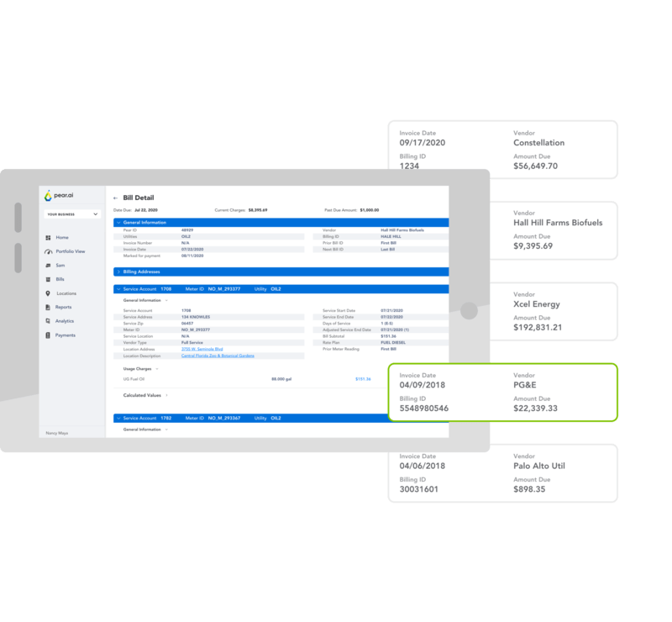Open Bills using its sidebar icon

tap(48, 279)
